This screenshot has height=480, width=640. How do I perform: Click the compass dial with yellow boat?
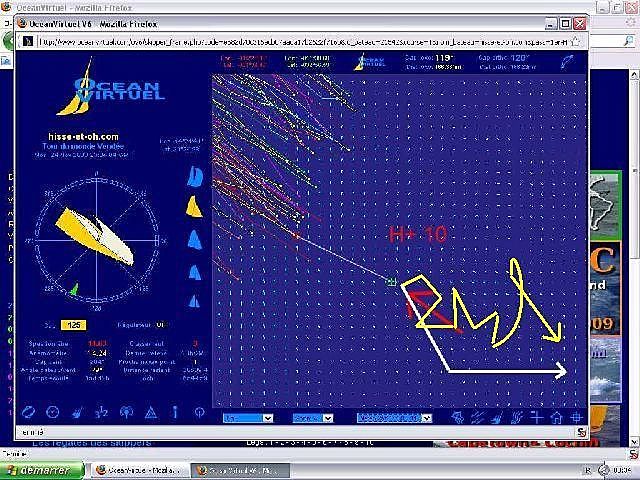pyautogui.click(x=97, y=240)
